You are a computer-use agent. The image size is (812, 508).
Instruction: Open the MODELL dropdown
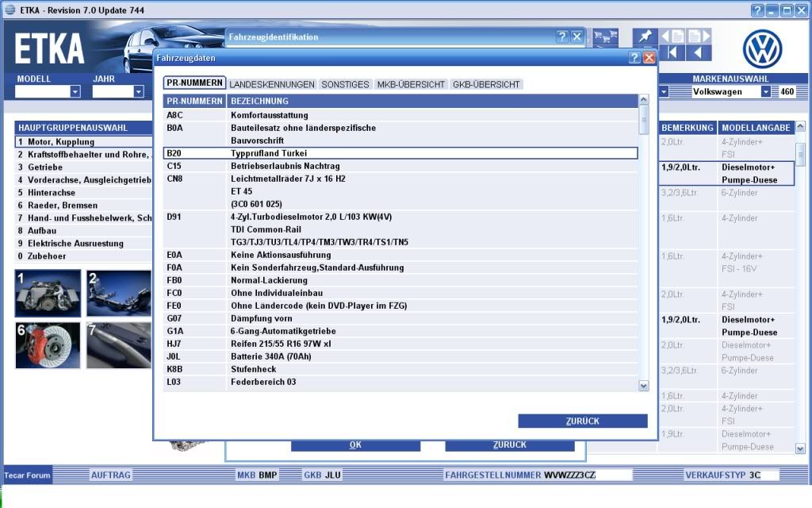point(75,92)
